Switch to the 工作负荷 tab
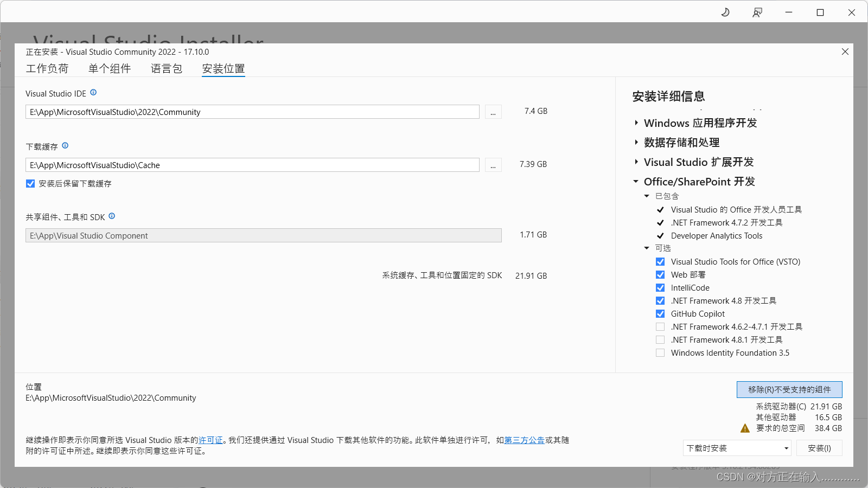The height and width of the screenshot is (488, 868). coord(47,69)
